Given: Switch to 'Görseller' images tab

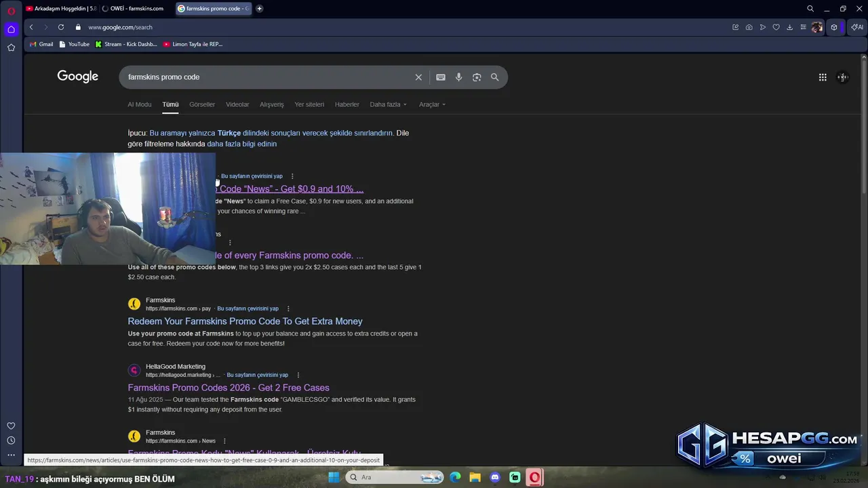Looking at the screenshot, I should pyautogui.click(x=202, y=104).
